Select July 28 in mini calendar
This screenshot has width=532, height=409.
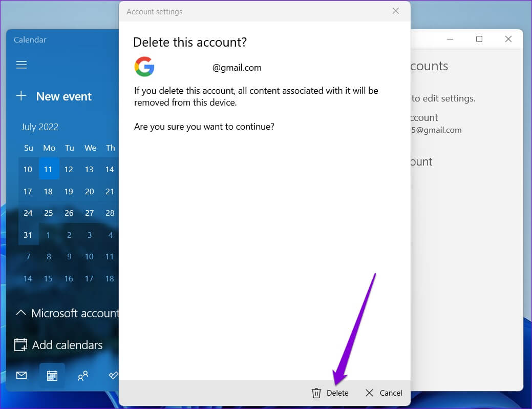[110, 213]
